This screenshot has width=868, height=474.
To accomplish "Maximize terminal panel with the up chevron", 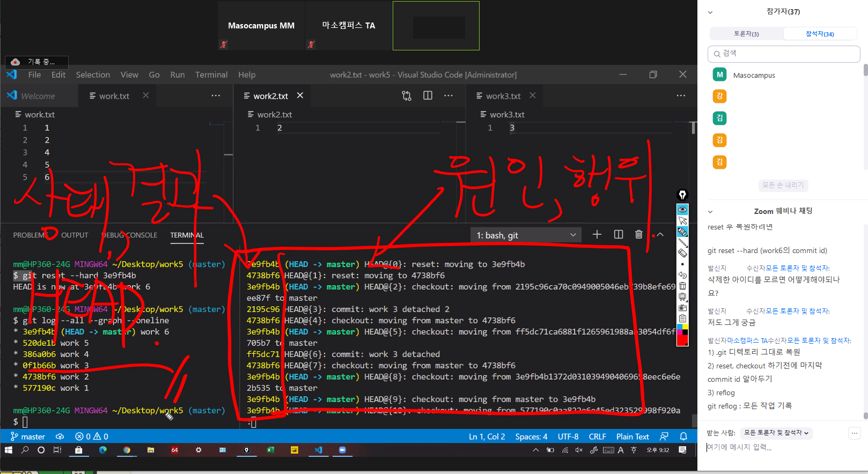I will [x=660, y=234].
